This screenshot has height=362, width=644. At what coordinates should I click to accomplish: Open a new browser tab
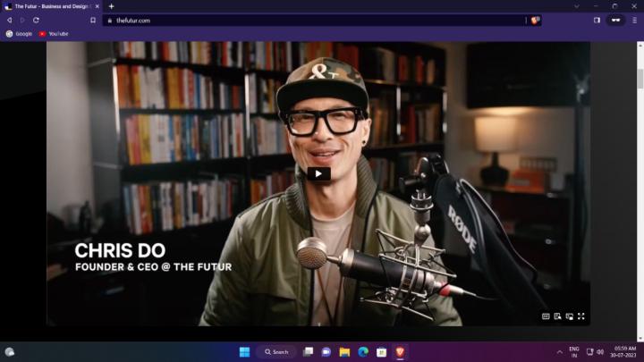(111, 6)
